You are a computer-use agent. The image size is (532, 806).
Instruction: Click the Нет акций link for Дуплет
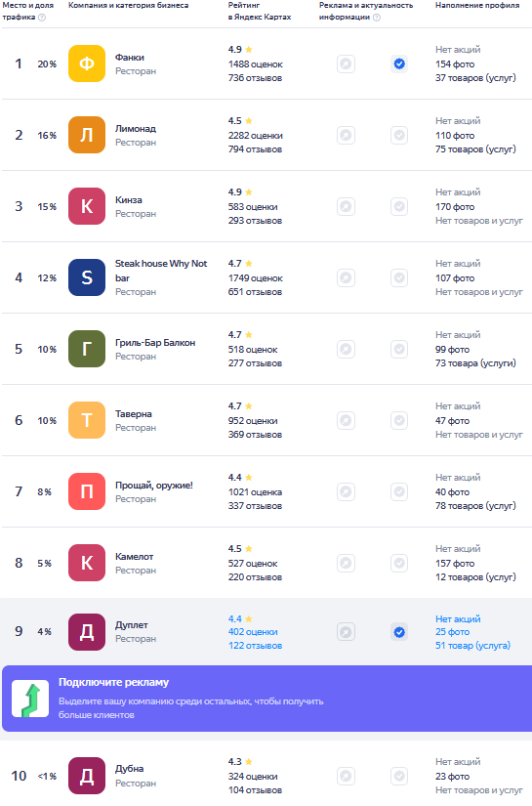pos(458,618)
